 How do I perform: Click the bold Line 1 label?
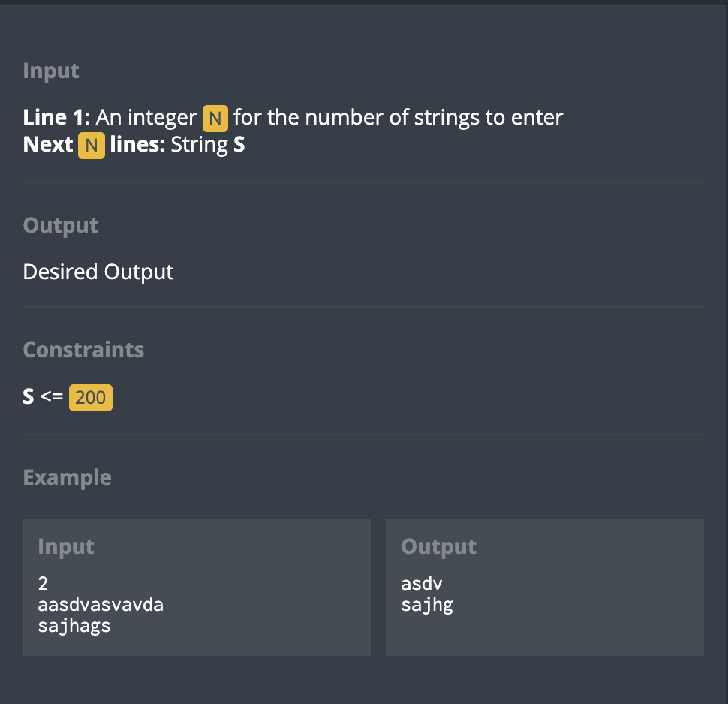(x=56, y=118)
